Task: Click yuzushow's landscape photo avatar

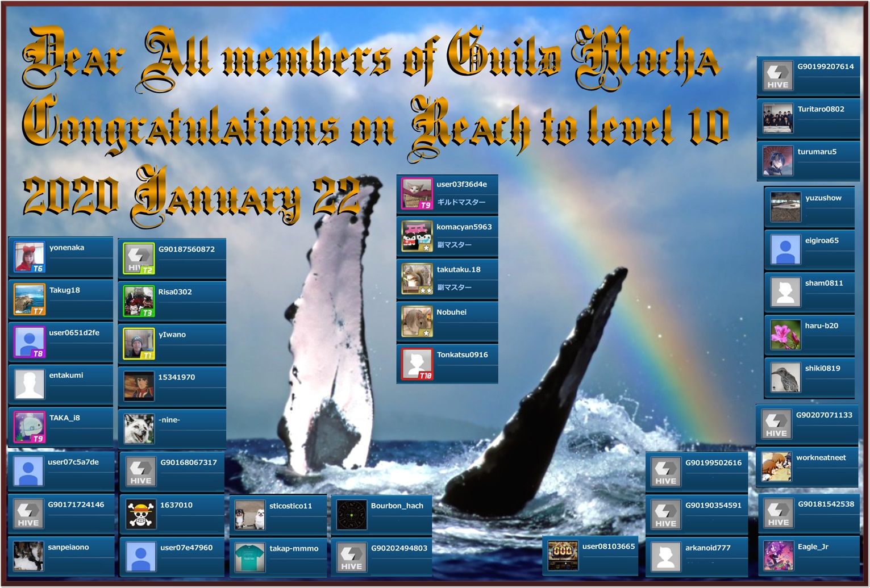Action: point(786,207)
